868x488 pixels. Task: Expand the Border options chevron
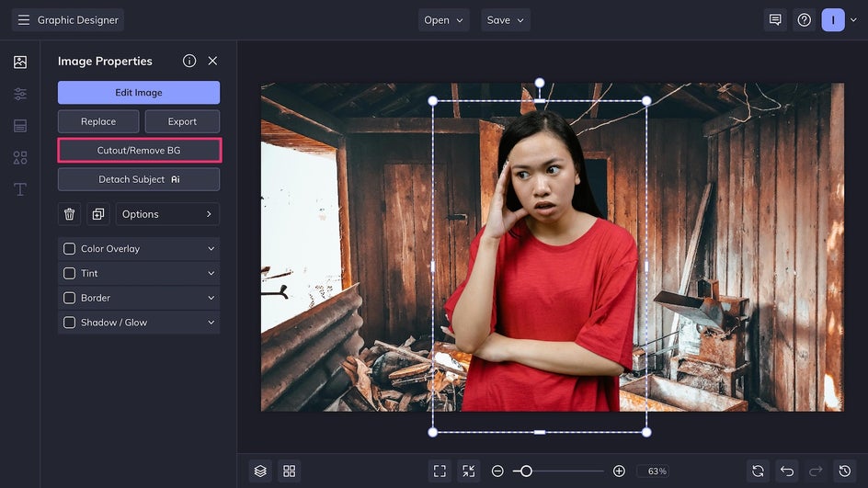[x=211, y=298]
